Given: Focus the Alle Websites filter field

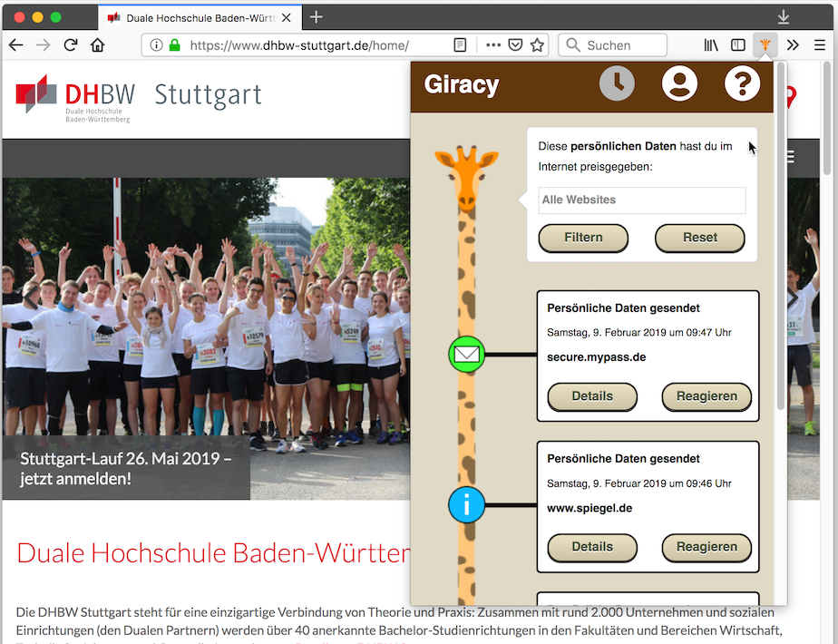Looking at the screenshot, I should [x=642, y=200].
